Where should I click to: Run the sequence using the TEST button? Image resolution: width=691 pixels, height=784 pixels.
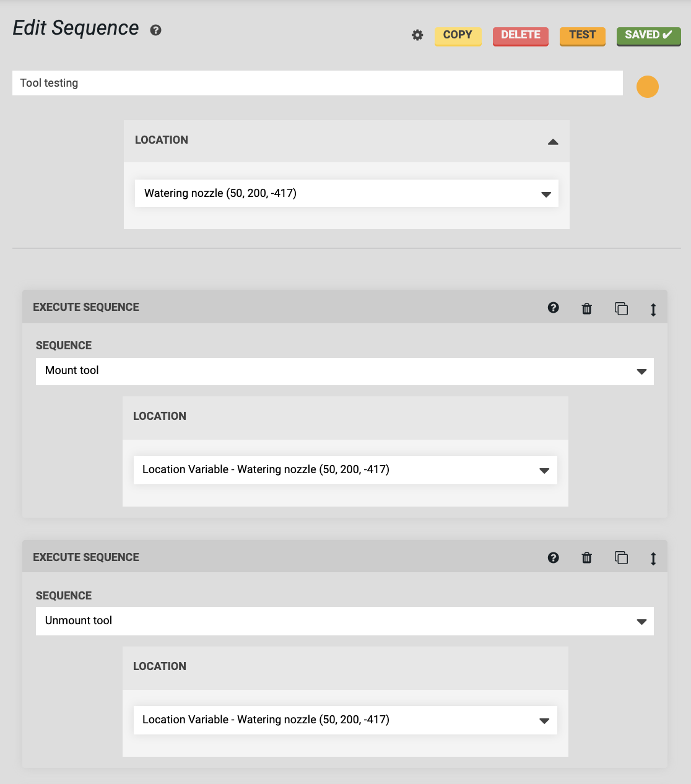pos(582,35)
